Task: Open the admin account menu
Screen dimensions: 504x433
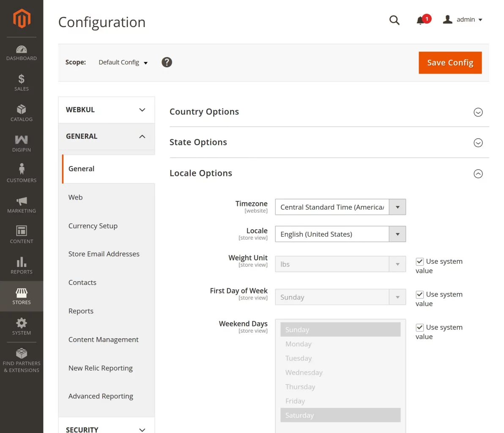Action: tap(463, 20)
